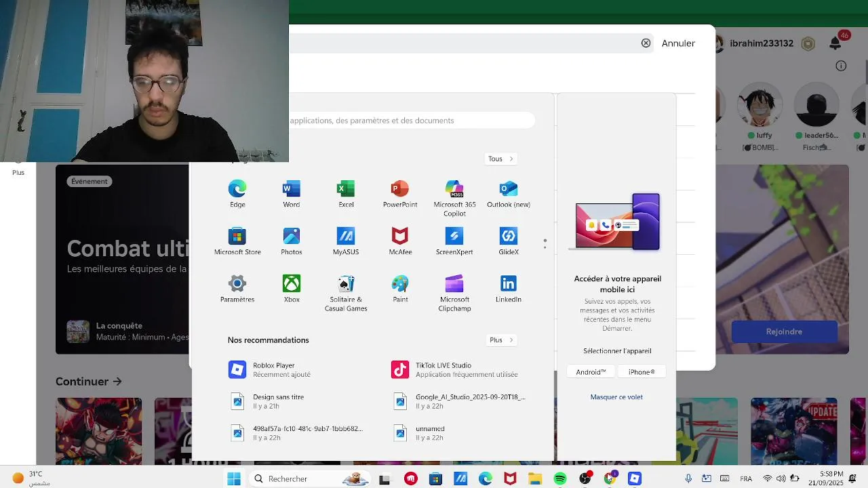This screenshot has width=868, height=488.
Task: Click the microphone icon in system tray
Action: click(688, 479)
